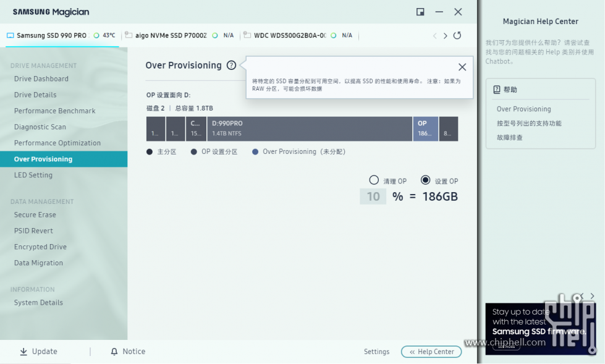Screen dimensions: 605x364
Task: Collapse the Help Center with its button
Action: tap(431, 352)
